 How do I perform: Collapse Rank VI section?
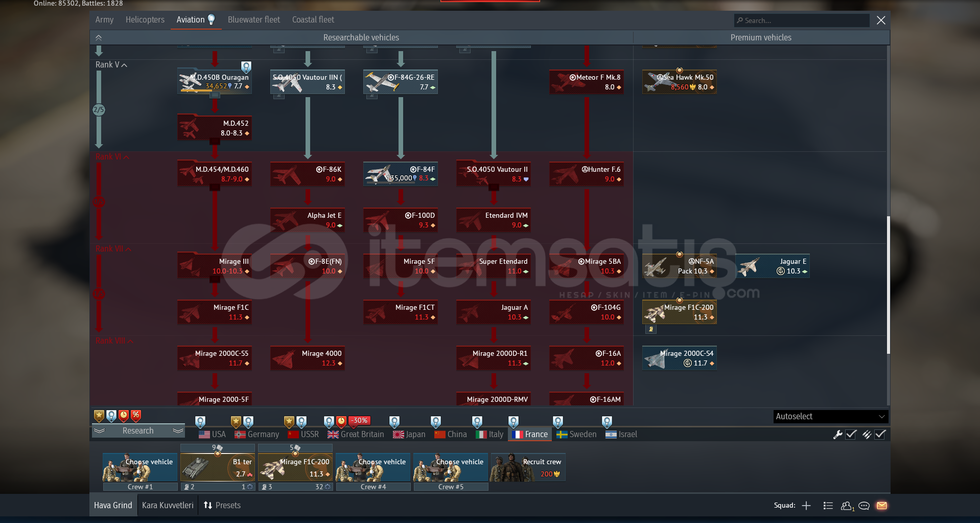coord(112,157)
